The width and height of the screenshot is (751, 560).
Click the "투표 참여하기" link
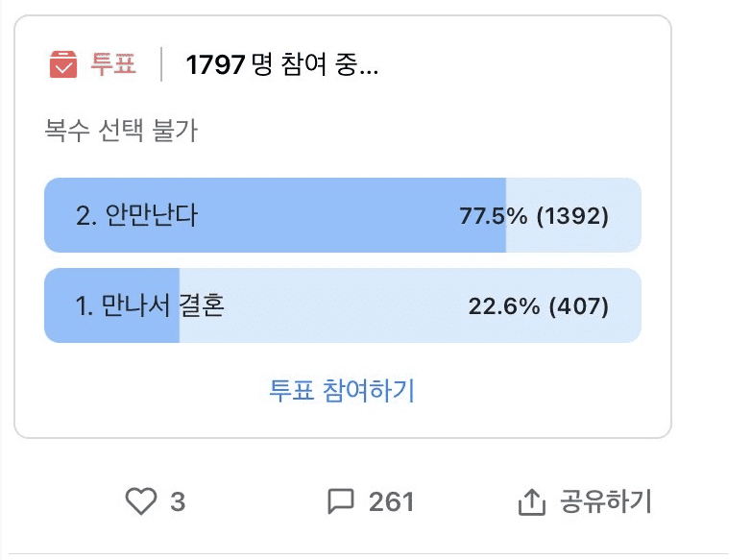[342, 390]
